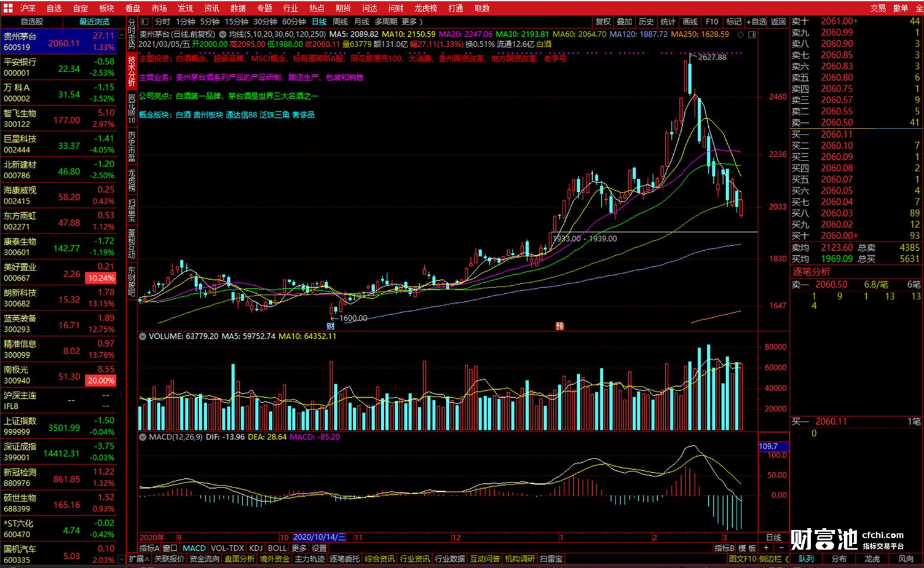Switch to 周线 period
The width and height of the screenshot is (924, 568).
(341, 22)
